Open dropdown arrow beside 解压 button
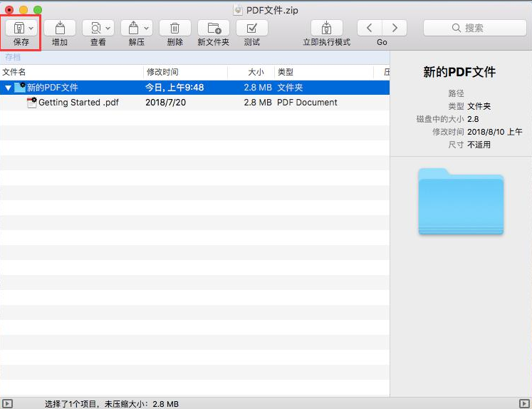 pos(147,28)
